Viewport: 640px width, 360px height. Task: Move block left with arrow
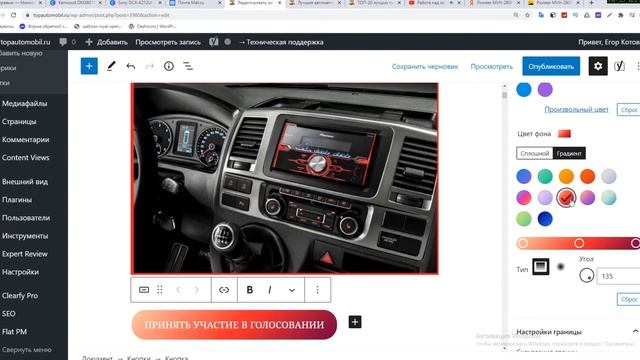[178, 290]
